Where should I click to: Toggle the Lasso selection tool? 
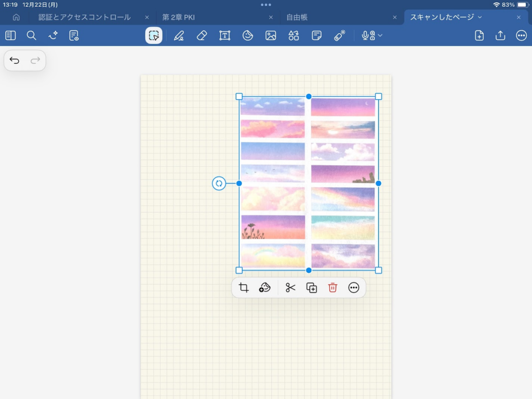click(x=154, y=35)
